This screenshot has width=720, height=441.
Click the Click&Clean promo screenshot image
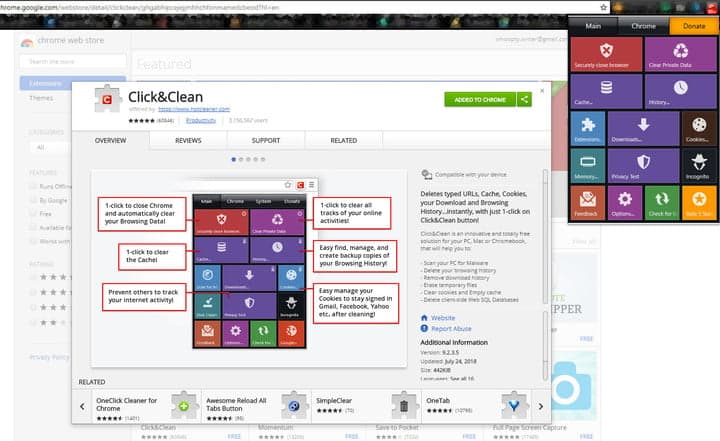249,268
